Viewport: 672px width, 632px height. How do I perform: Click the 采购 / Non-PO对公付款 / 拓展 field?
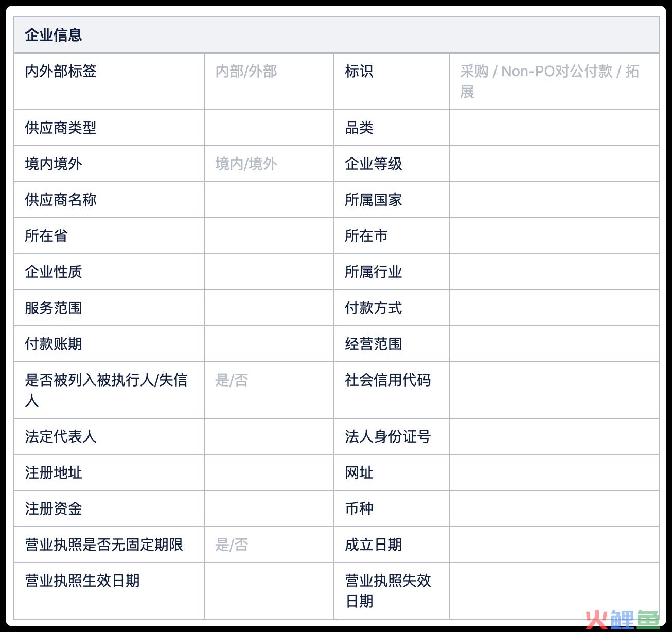[550, 81]
